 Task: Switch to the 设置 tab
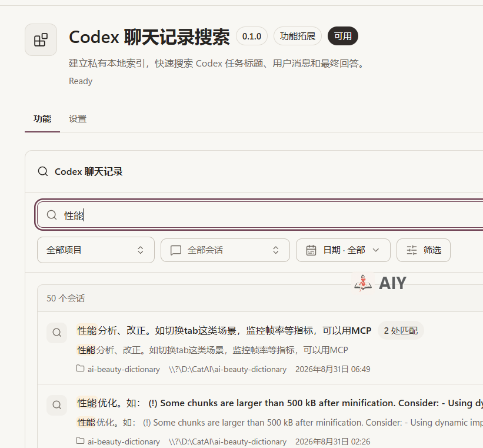(78, 119)
